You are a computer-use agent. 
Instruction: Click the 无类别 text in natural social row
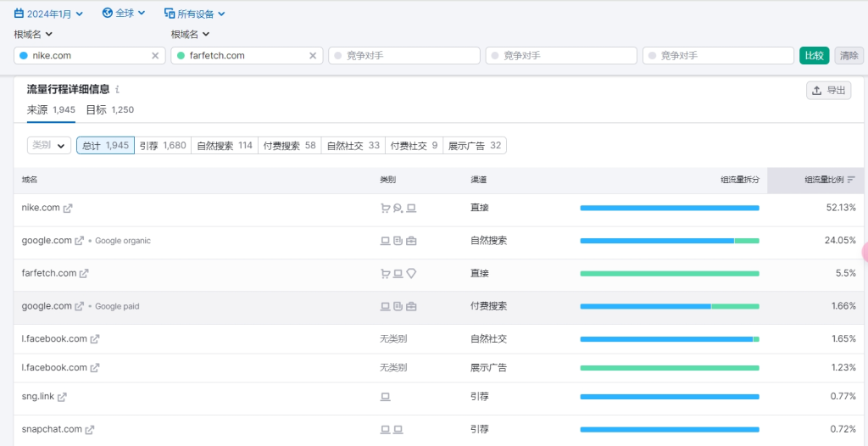coord(393,338)
